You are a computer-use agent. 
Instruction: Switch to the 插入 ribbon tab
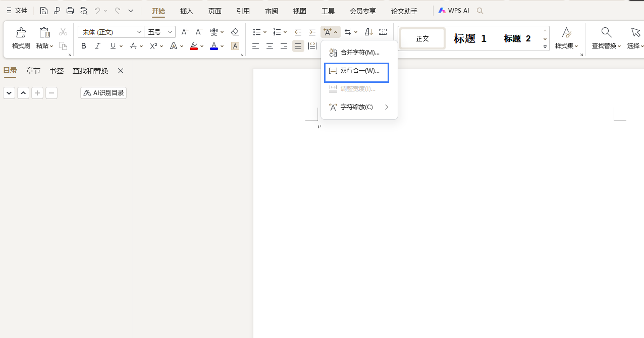pyautogui.click(x=187, y=11)
